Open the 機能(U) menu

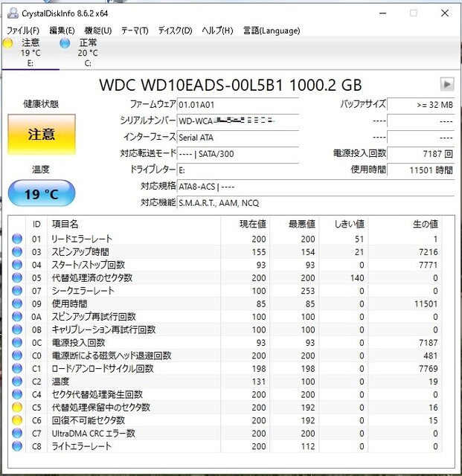(98, 30)
